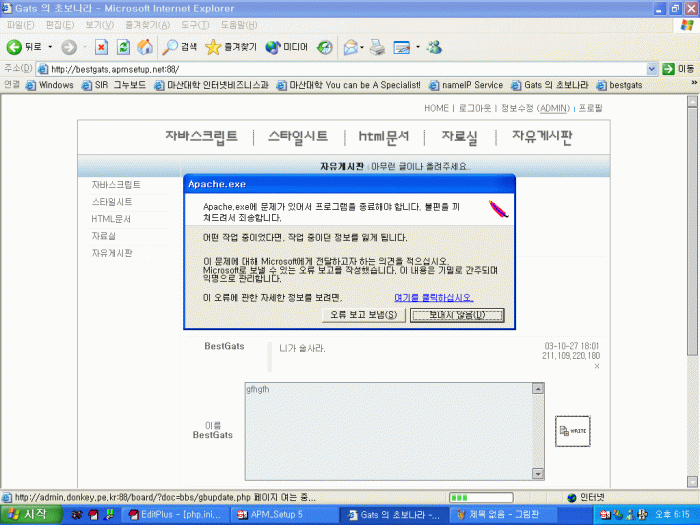Click the Edit page toolbar icon
This screenshot has height=525, width=700.
pos(401,47)
